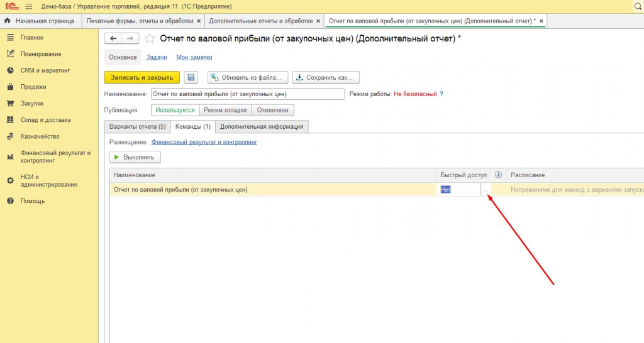Switch to Варианты отчета (5) tab
The width and height of the screenshot is (644, 343).
click(x=138, y=126)
